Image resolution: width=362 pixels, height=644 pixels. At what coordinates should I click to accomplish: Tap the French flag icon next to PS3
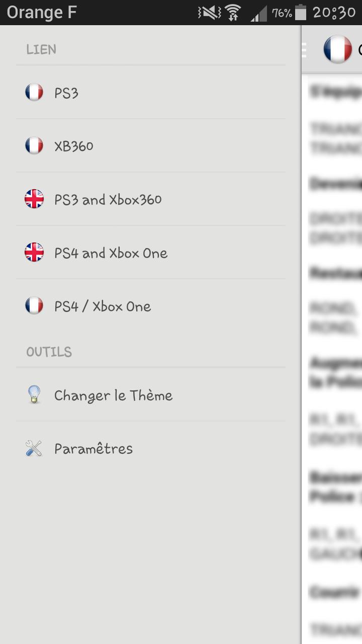pos(34,93)
